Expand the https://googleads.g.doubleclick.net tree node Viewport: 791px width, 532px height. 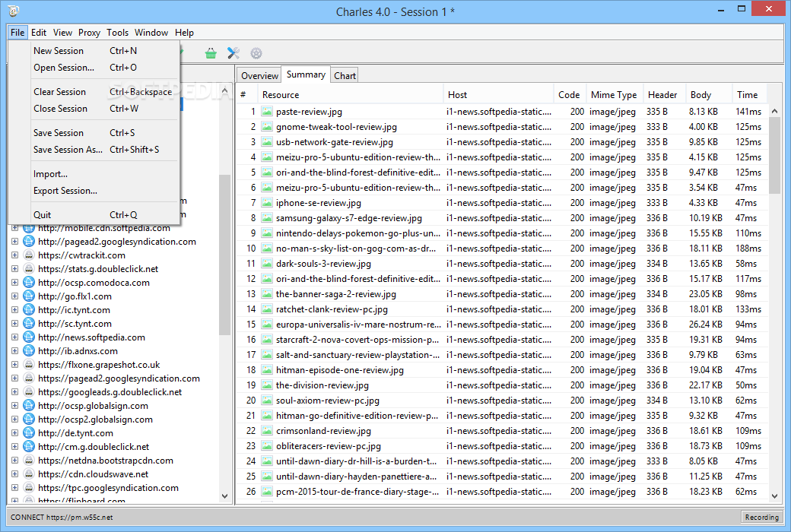(15, 392)
